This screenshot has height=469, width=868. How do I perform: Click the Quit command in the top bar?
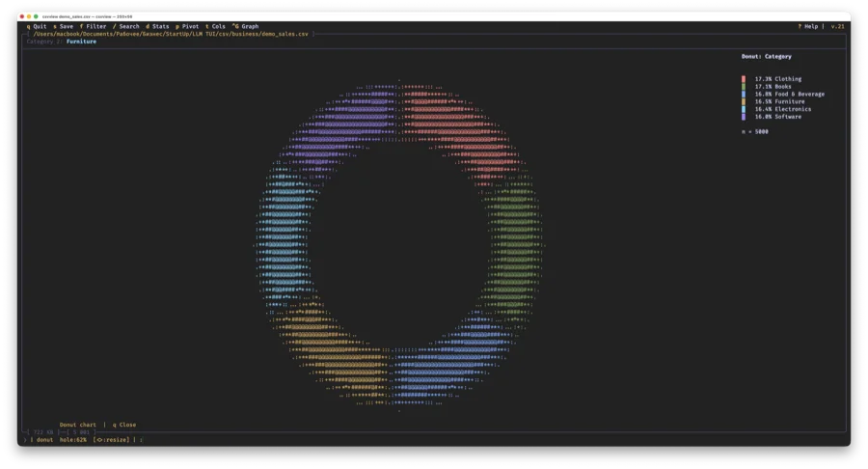pyautogui.click(x=37, y=26)
